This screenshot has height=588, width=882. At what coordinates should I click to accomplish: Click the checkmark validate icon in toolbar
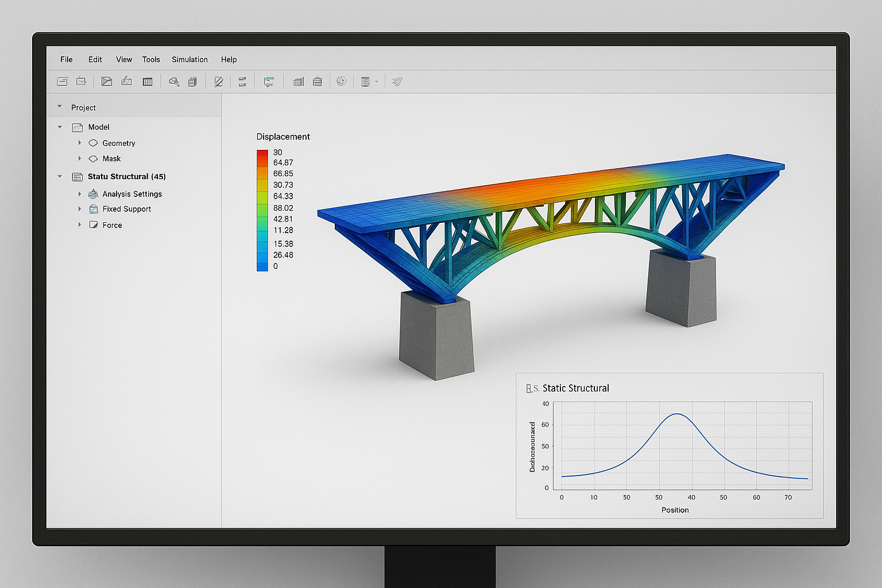397,82
